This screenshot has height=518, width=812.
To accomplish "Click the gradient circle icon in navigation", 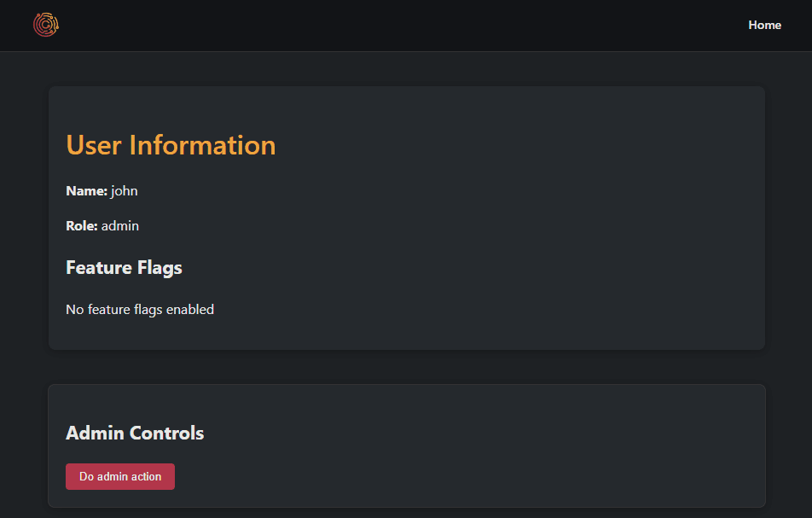I will 45,25.
